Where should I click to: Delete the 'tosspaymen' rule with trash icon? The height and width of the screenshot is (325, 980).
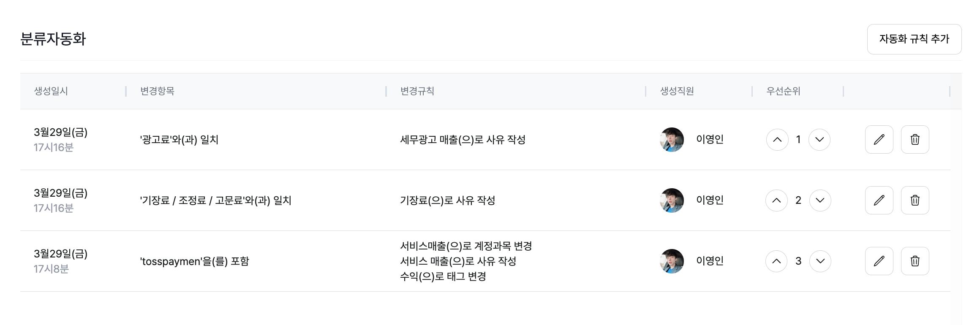click(915, 261)
